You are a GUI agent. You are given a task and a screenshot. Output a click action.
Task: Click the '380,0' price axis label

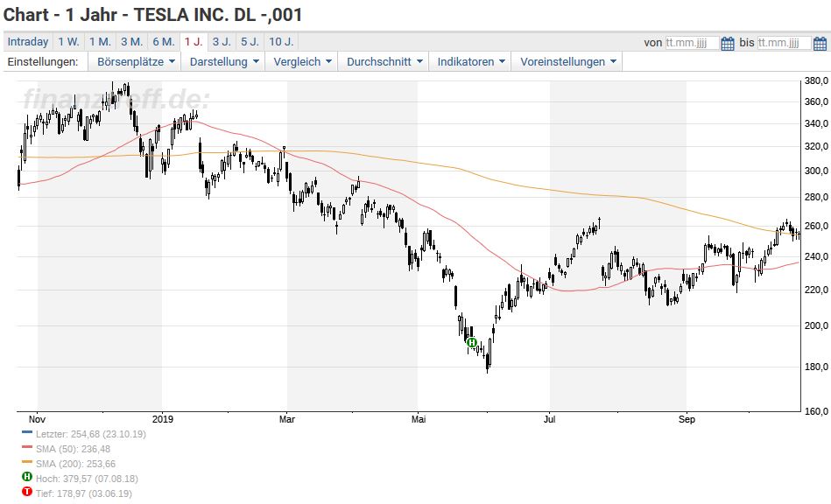816,81
